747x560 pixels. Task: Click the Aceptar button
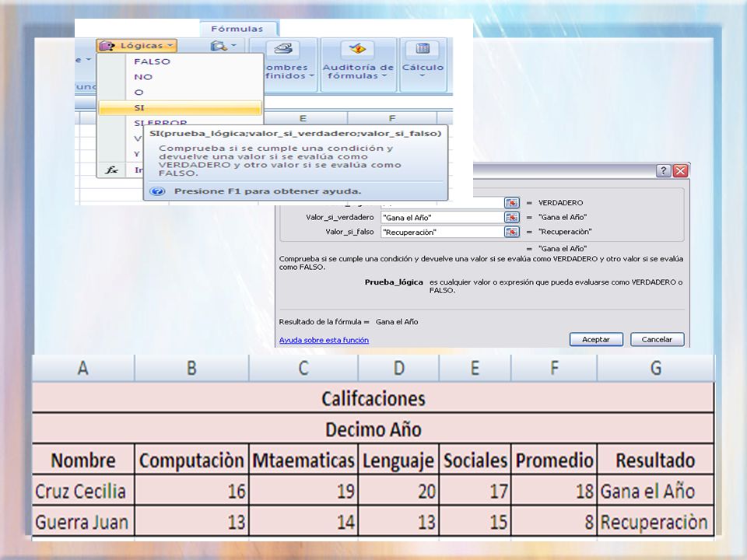coord(596,340)
